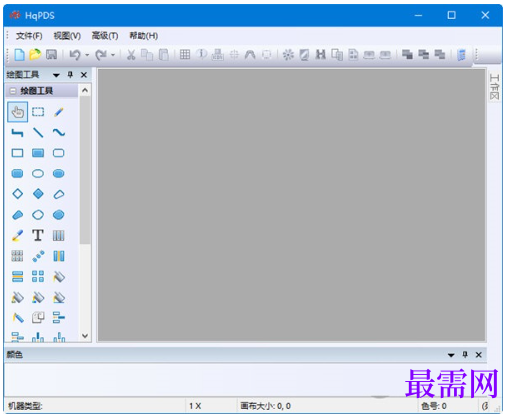Close the 颜色 panel
The width and height of the screenshot is (517, 415).
tap(479, 355)
